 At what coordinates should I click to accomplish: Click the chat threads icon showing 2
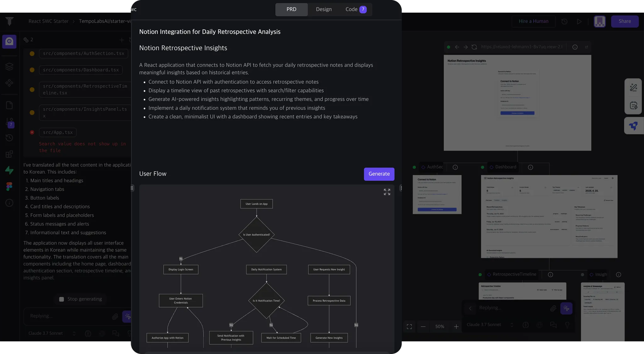pyautogui.click(x=28, y=40)
